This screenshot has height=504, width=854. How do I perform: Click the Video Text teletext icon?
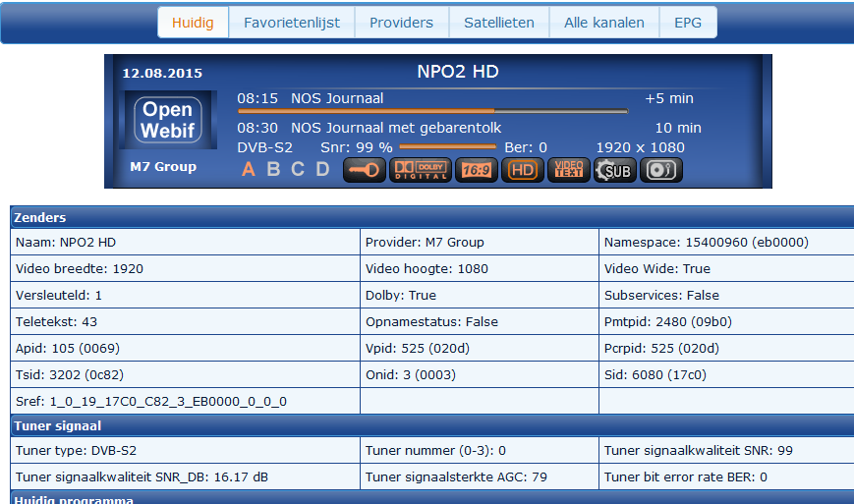point(569,170)
